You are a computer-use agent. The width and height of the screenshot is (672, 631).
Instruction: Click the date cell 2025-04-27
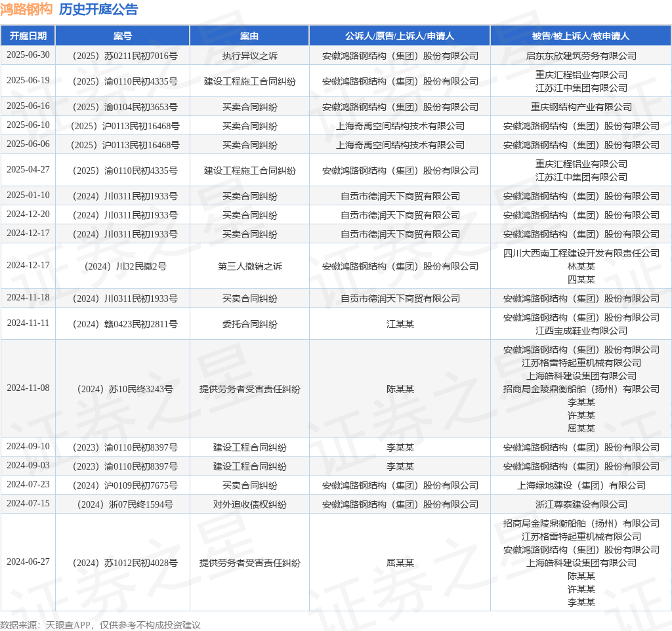28,170
